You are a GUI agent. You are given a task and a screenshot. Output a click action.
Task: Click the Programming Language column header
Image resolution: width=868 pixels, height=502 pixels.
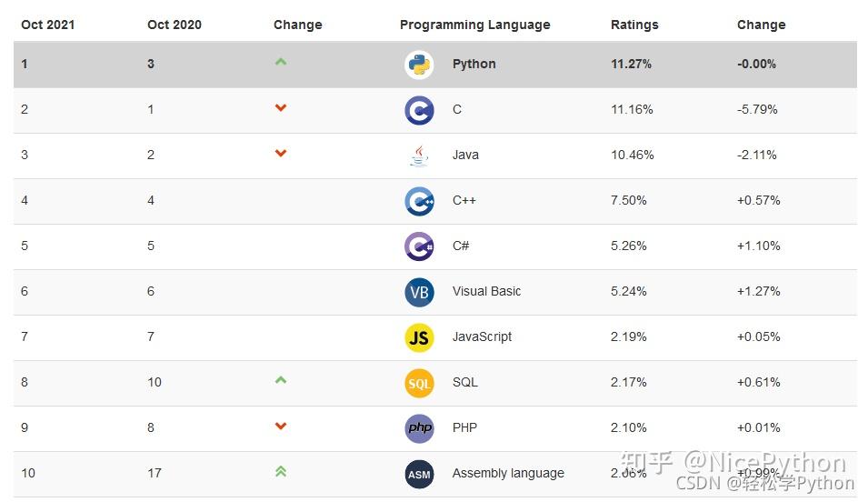[474, 25]
